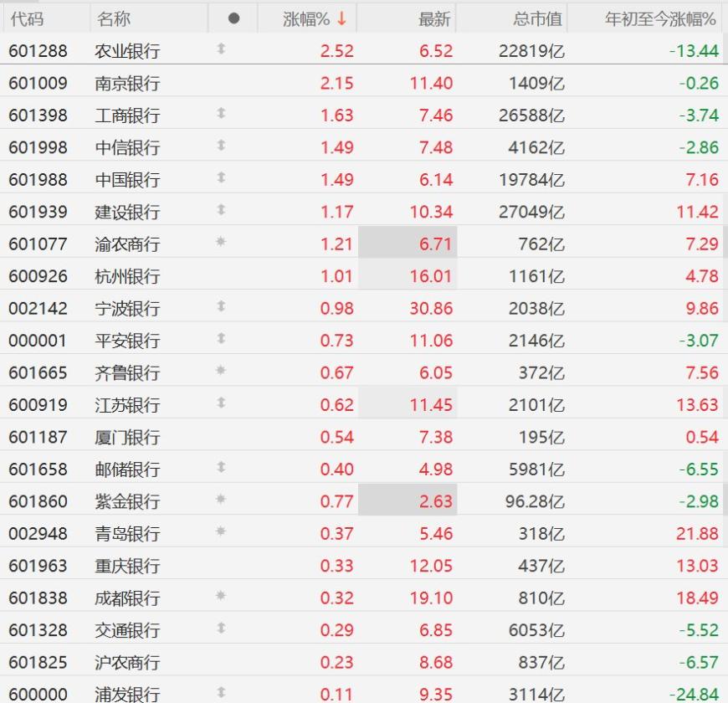Click 27049亿 market cap value

tap(531, 213)
